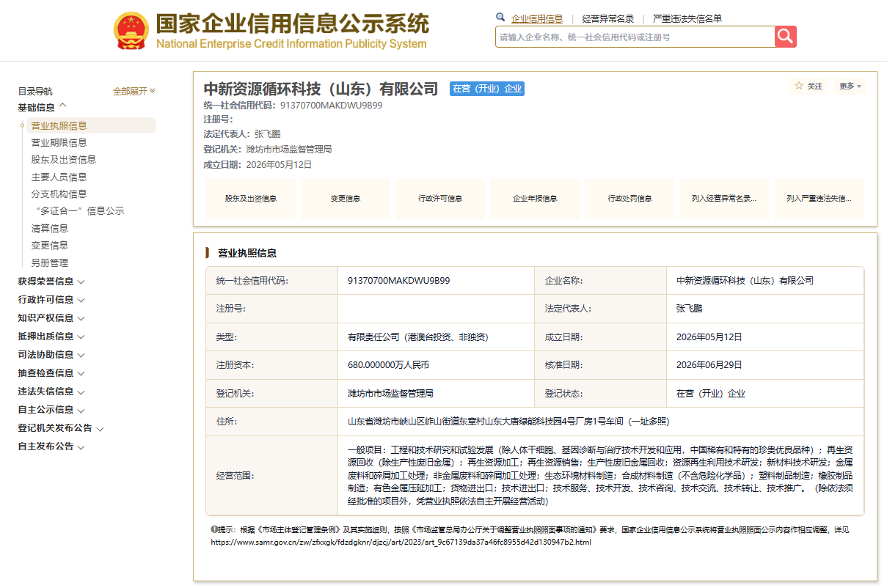The image size is (887, 588).
Task: Expand the 自主发布公告 section
Action: pyautogui.click(x=51, y=446)
